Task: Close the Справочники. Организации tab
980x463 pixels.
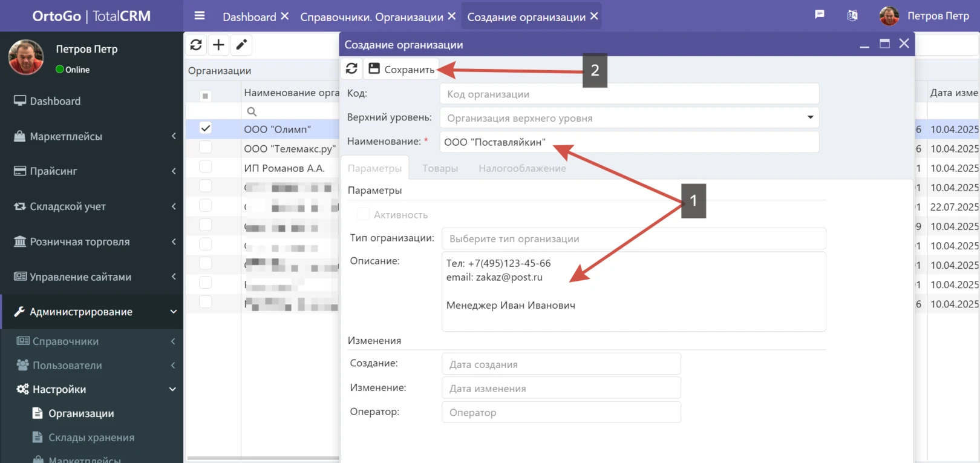Action: (451, 16)
